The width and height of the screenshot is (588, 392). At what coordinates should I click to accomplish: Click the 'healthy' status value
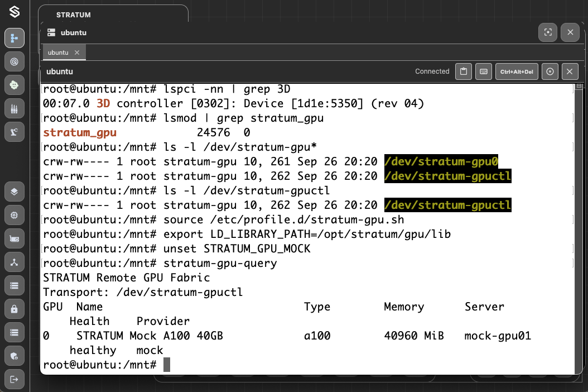[x=93, y=351]
